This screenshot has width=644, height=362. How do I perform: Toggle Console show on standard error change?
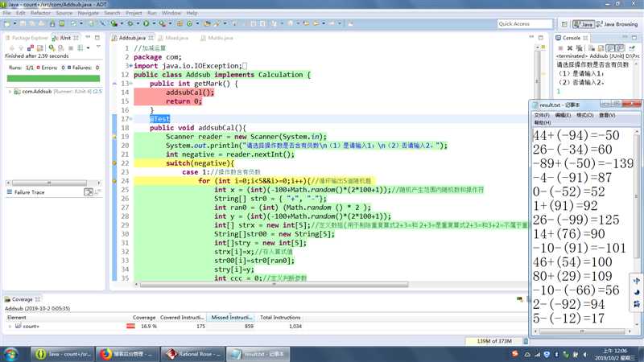point(620,48)
